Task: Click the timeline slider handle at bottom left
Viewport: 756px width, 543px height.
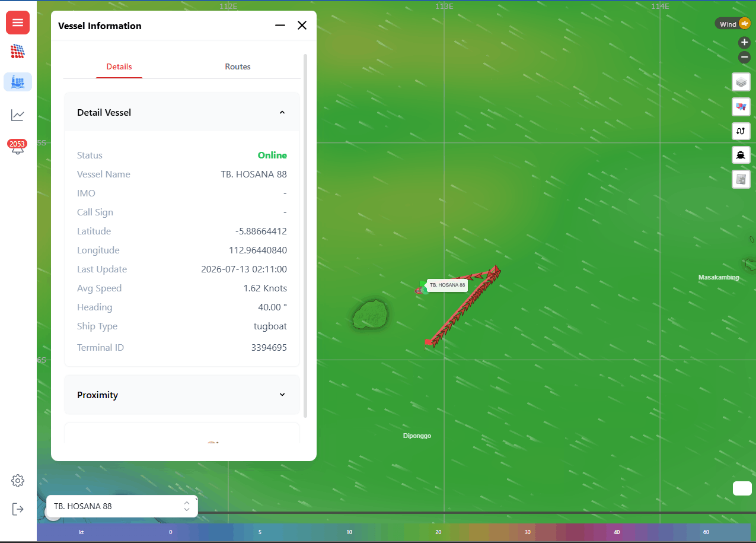Action: pyautogui.click(x=52, y=513)
